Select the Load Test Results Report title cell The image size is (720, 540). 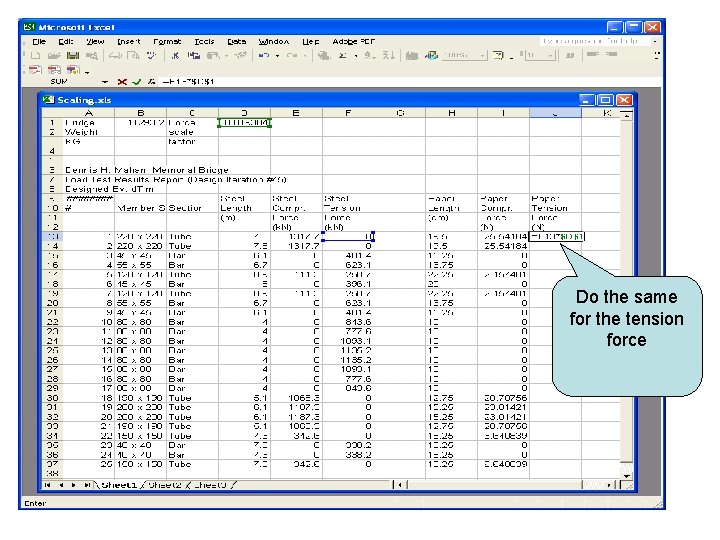coord(175,180)
